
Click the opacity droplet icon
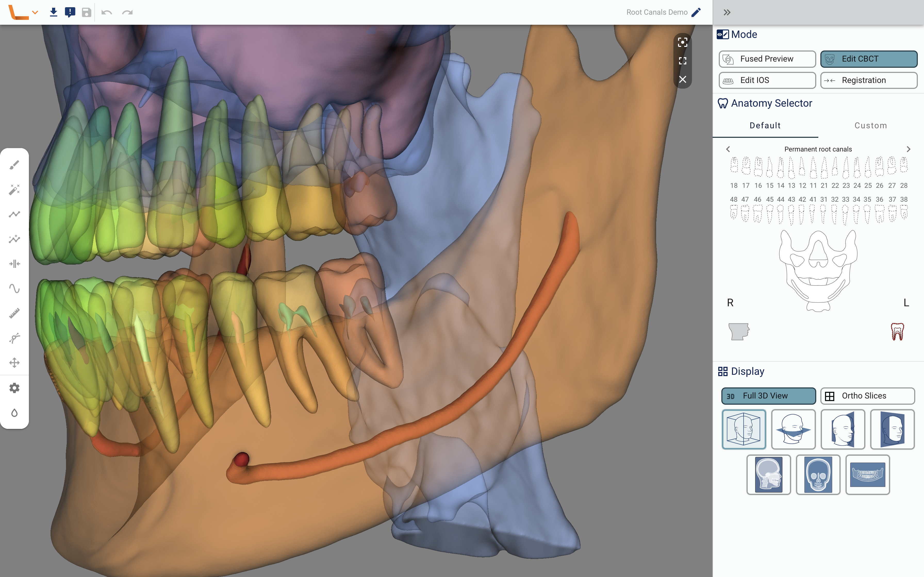[x=14, y=413]
